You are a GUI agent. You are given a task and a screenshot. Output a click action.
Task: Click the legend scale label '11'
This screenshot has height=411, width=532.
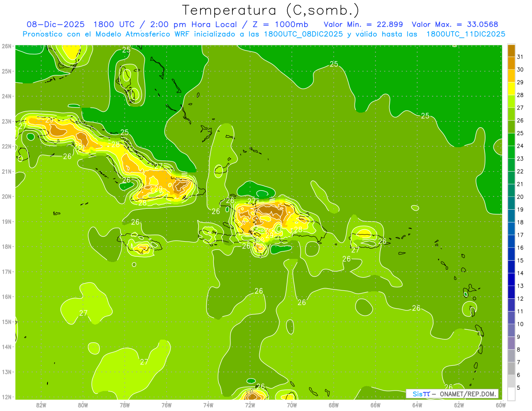click(x=520, y=311)
